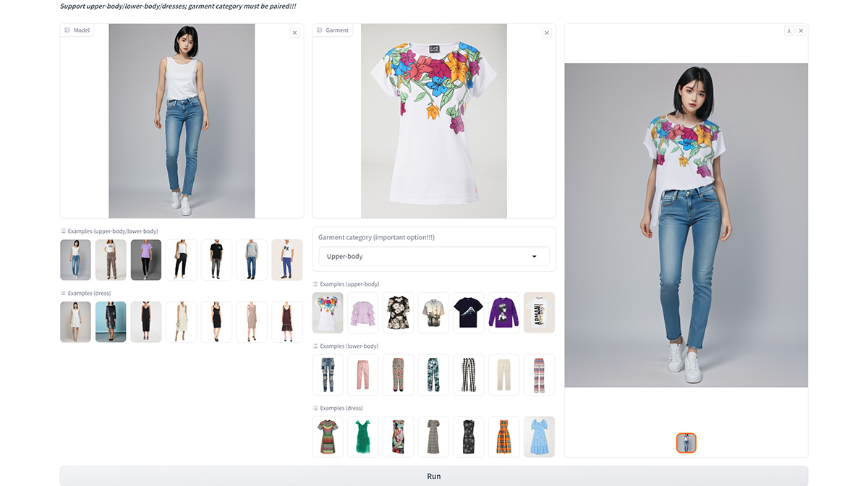Select the black-and-white checkered pants example

point(468,375)
